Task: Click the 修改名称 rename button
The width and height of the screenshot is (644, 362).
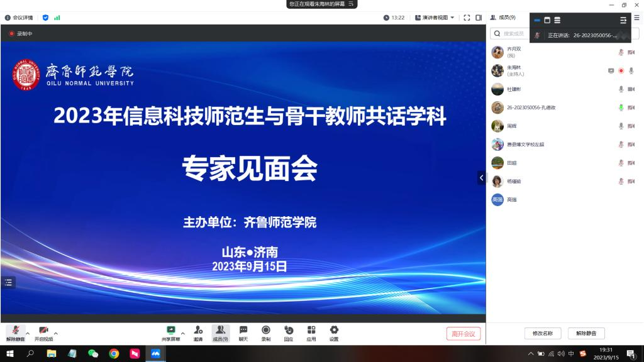Action: click(542, 333)
